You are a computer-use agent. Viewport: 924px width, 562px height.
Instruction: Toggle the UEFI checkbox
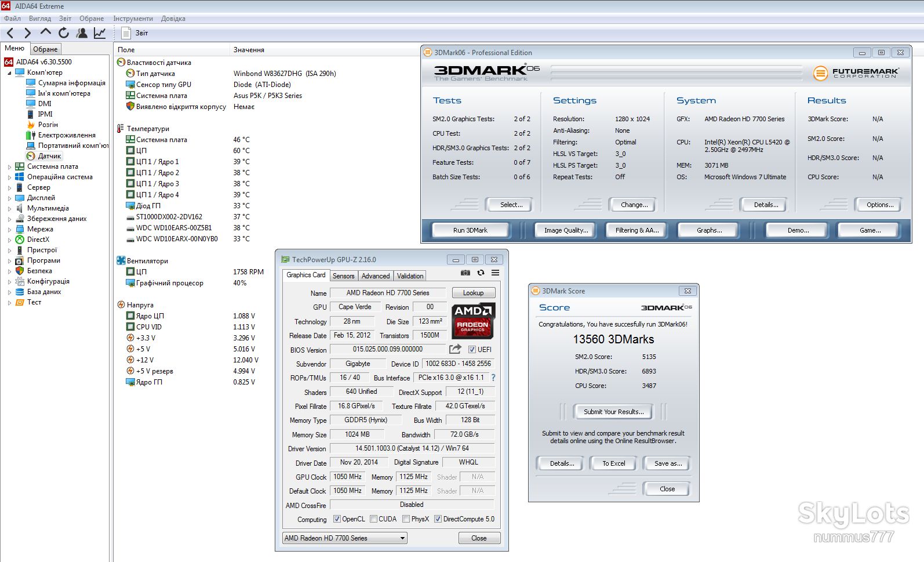coord(472,350)
